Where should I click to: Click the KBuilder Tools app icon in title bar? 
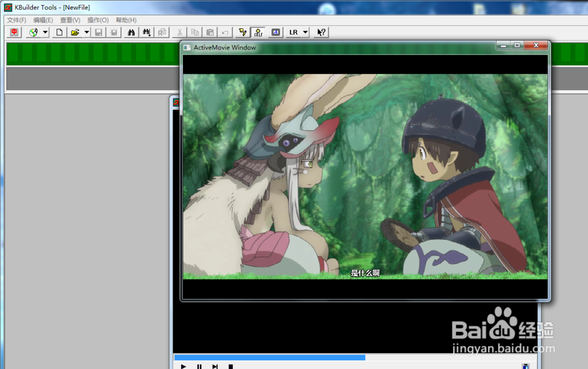click(x=8, y=7)
